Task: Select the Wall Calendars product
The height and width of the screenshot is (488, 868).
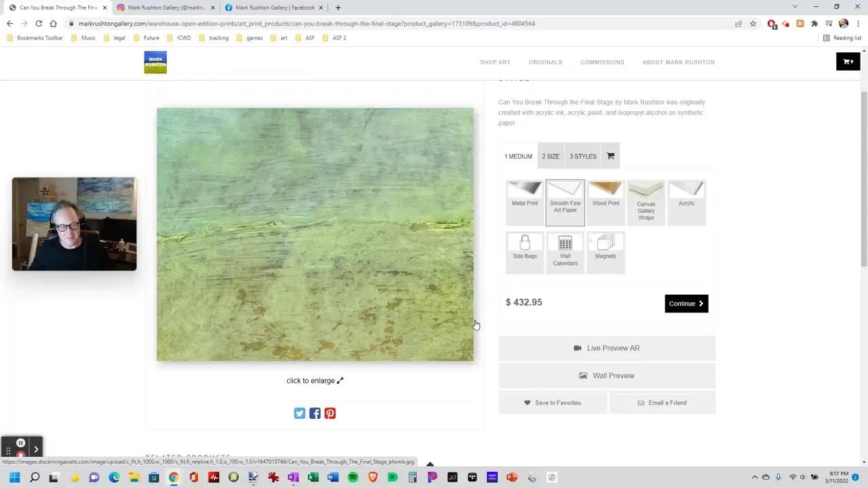Action: [x=565, y=252]
